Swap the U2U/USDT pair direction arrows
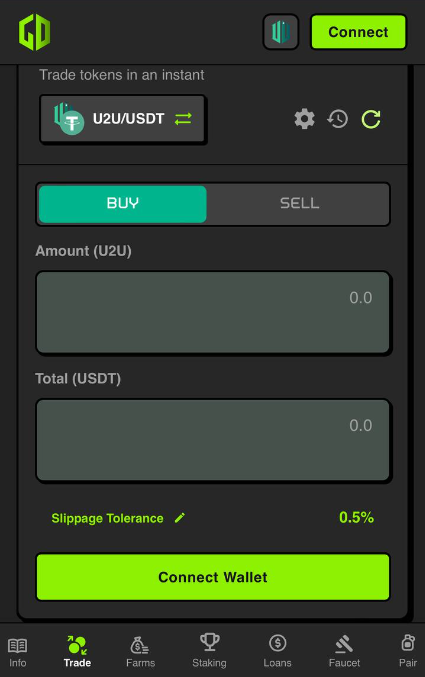425x677 pixels. pos(183,119)
